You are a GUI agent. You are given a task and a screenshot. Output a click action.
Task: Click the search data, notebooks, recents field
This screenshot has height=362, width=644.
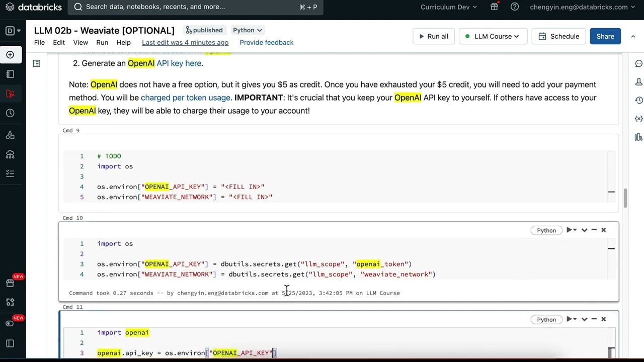[x=195, y=7]
